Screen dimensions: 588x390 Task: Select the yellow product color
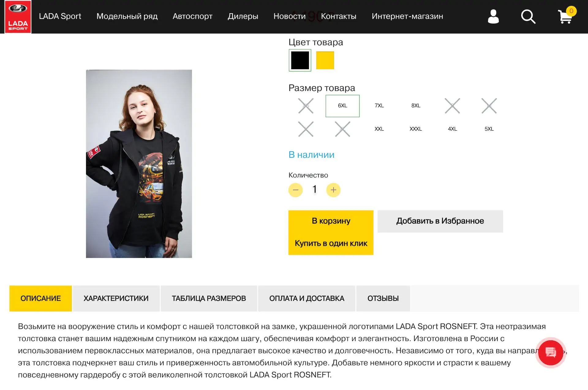tap(325, 60)
